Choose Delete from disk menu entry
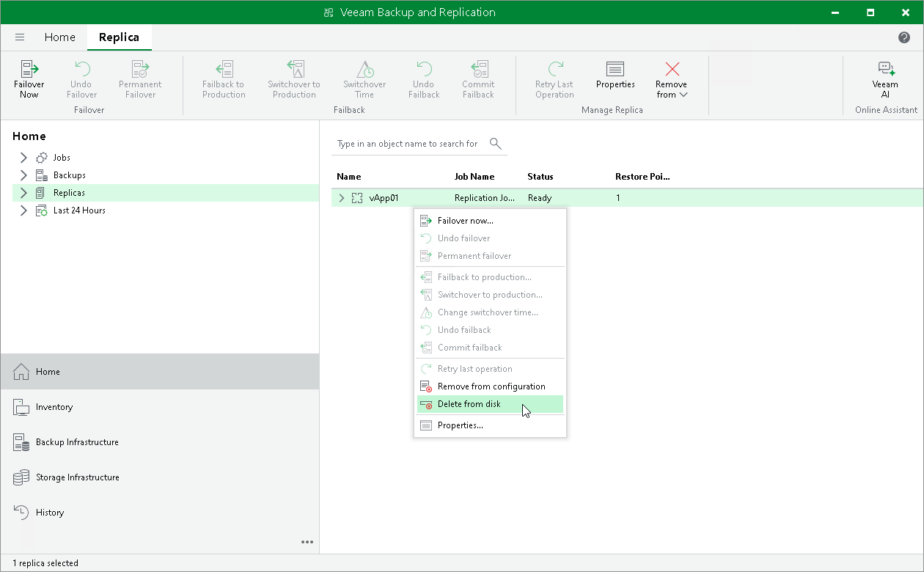This screenshot has width=924, height=572. (x=490, y=404)
